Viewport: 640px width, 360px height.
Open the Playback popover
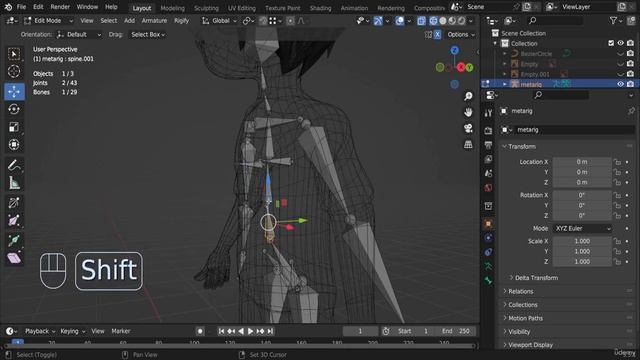(40, 331)
